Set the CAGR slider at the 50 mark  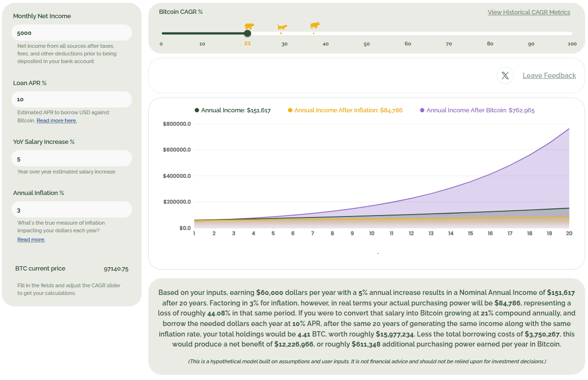point(366,33)
